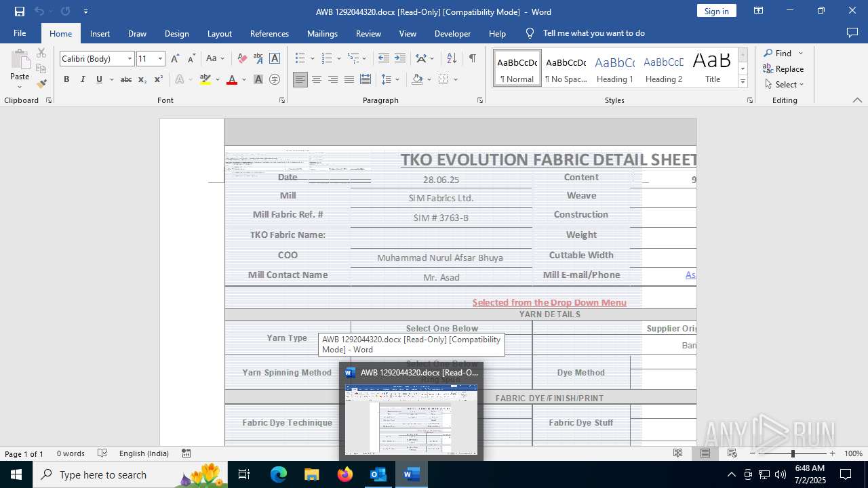The width and height of the screenshot is (868, 488).
Task: Open the Layout ribbon tab
Action: (x=219, y=33)
